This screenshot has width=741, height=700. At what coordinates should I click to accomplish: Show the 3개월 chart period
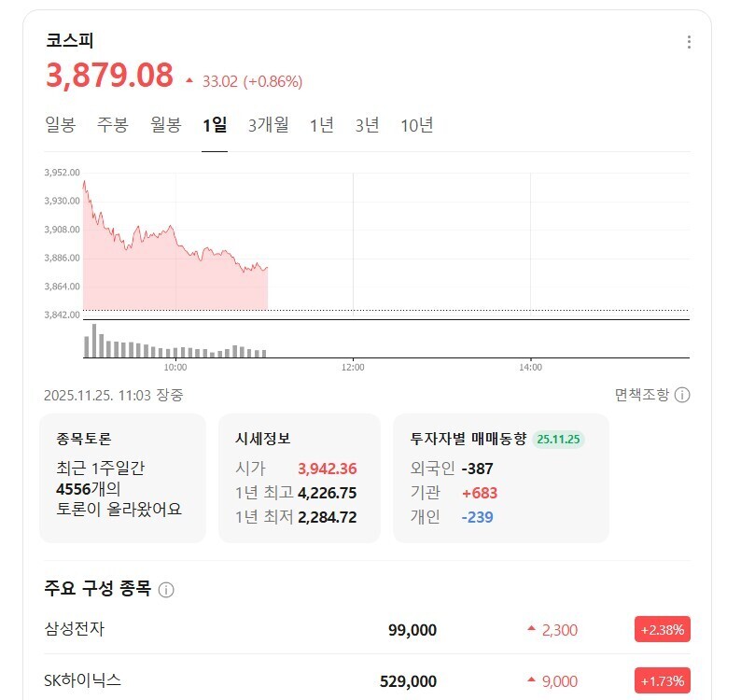269,125
